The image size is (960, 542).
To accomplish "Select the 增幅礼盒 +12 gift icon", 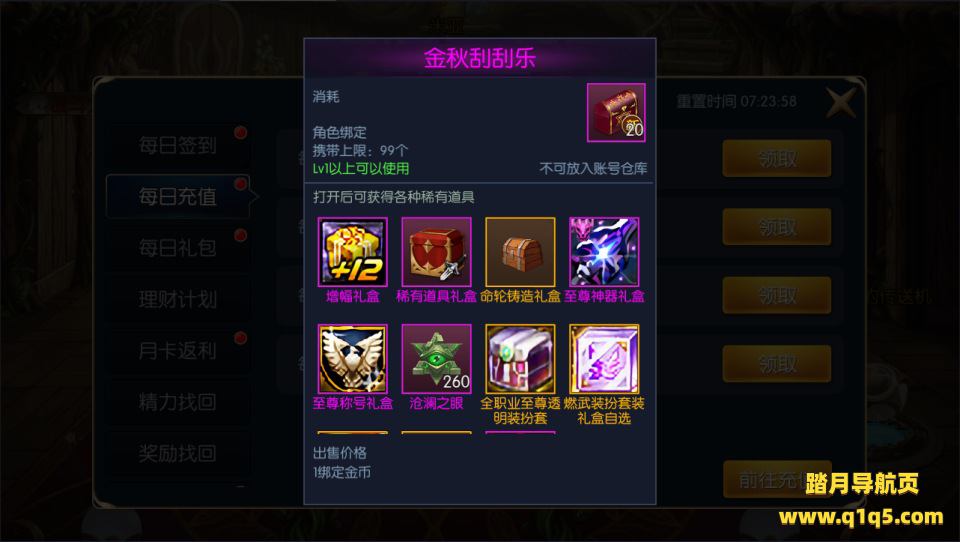I will tap(353, 252).
